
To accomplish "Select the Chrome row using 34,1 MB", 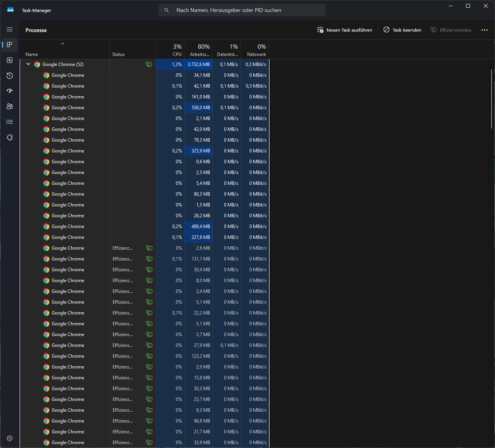I will (x=144, y=75).
